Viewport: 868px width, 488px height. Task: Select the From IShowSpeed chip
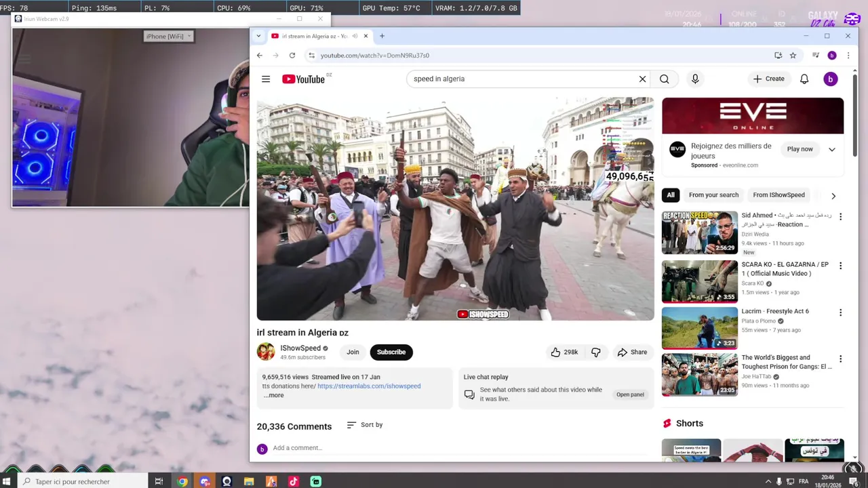point(778,195)
